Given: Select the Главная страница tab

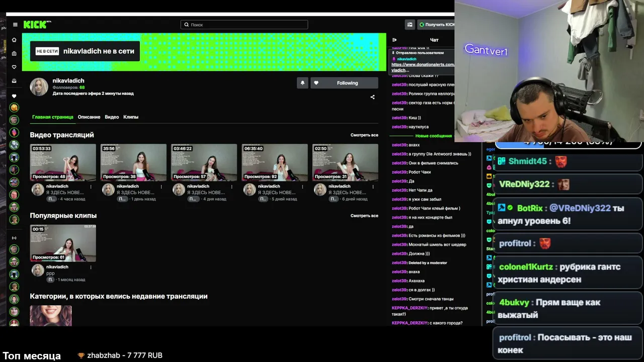Looking at the screenshot, I should 53,117.
